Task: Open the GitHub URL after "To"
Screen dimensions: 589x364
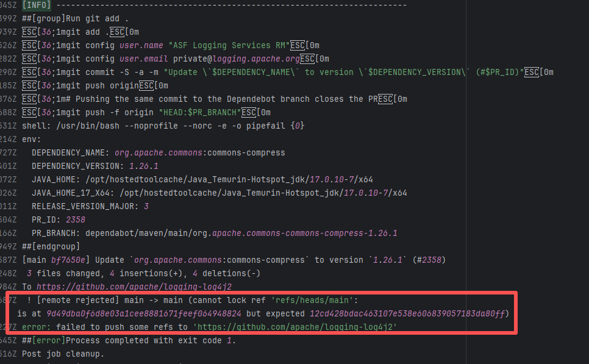Action: point(134,287)
